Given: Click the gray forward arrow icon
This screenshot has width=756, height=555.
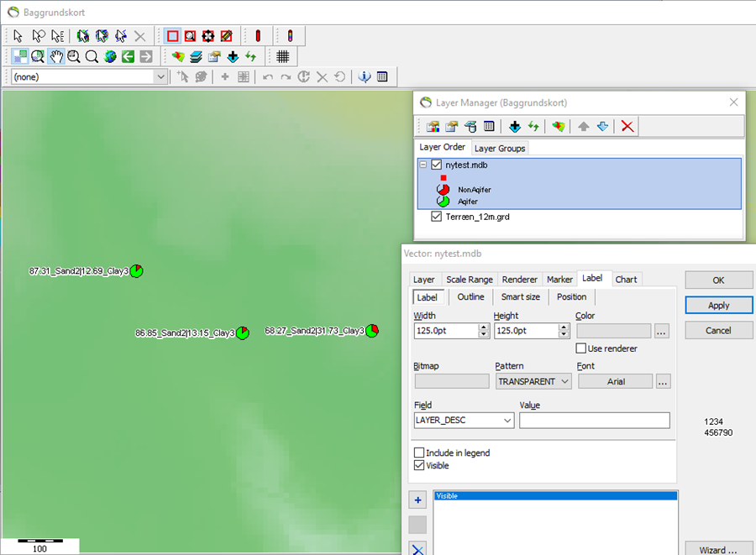Looking at the screenshot, I should pyautogui.click(x=146, y=56).
